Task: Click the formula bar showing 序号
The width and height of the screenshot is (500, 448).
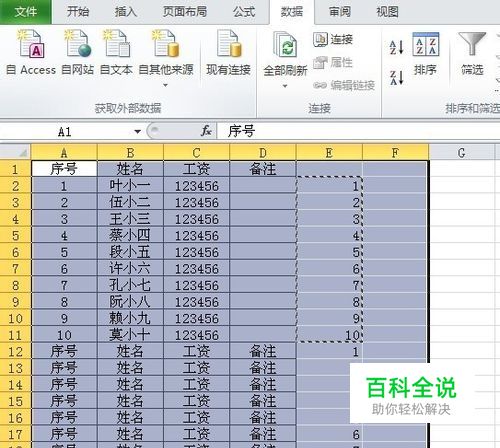Action: tap(358, 131)
